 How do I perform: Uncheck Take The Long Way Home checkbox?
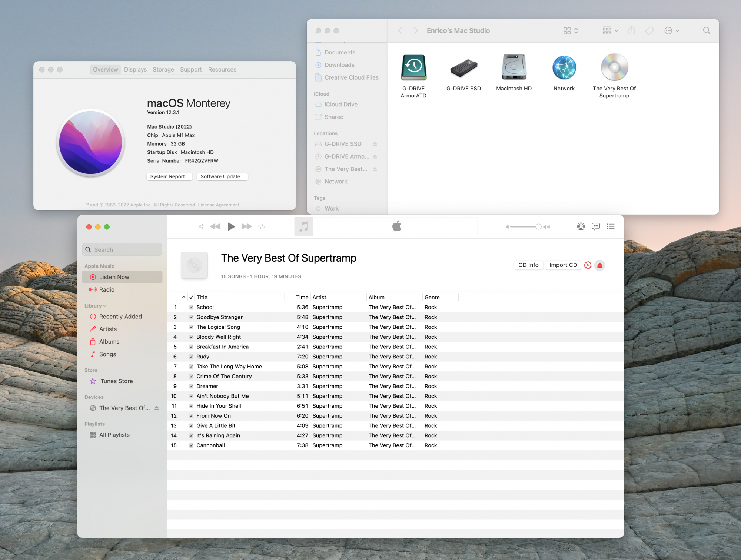pos(191,367)
